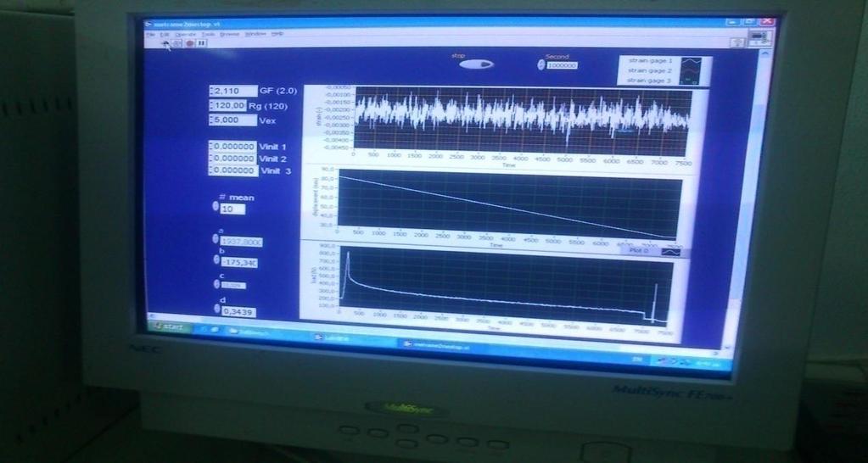This screenshot has width=868, height=463.
Task: Click the 'c' coefficient value field
Action: 233,286
